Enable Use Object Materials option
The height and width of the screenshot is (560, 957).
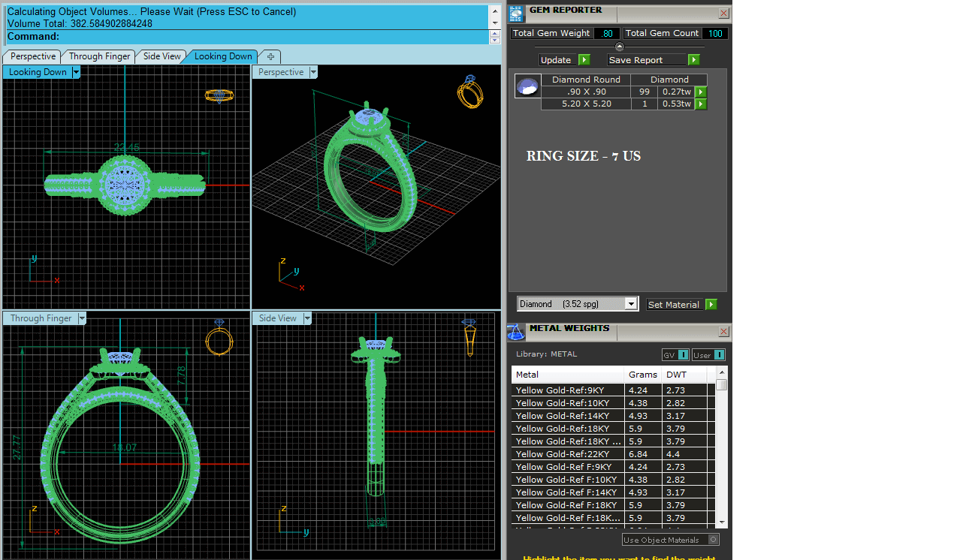[x=714, y=540]
